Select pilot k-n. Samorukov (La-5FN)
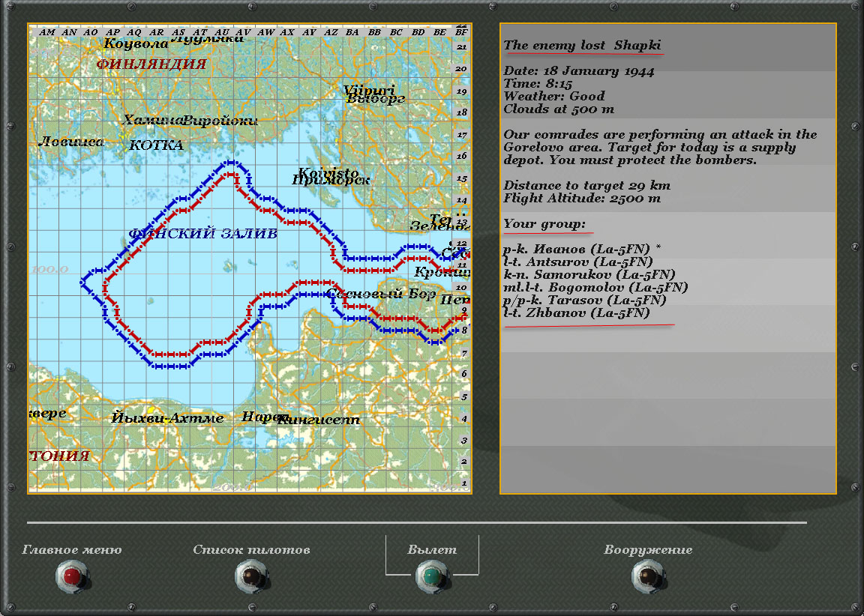The height and width of the screenshot is (616, 864). pos(589,274)
